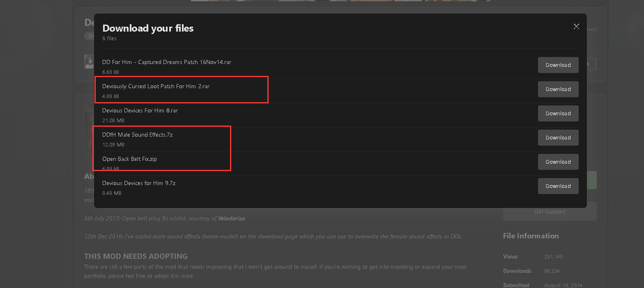Close the Download your files dialog
644x288 pixels.
point(576,26)
